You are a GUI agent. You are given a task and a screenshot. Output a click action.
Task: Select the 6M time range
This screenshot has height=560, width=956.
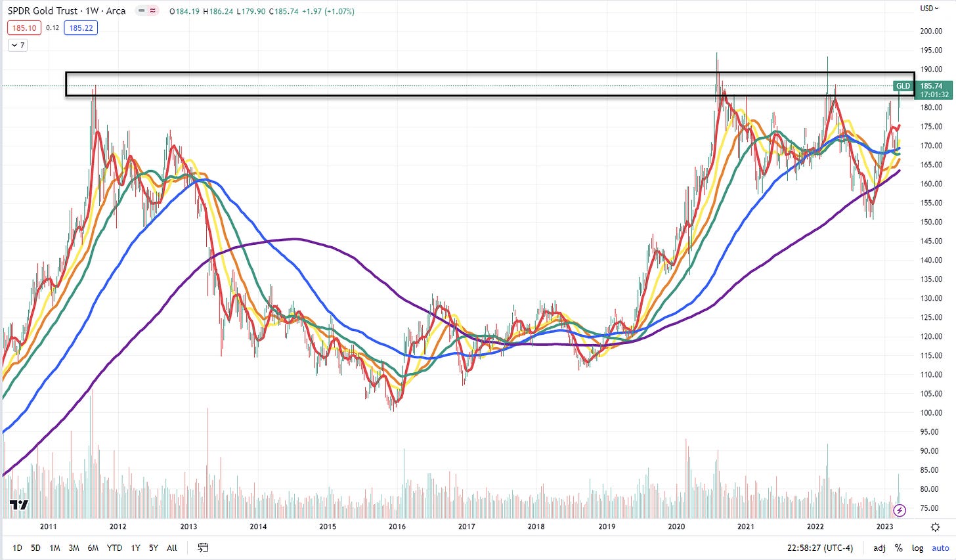(93, 548)
